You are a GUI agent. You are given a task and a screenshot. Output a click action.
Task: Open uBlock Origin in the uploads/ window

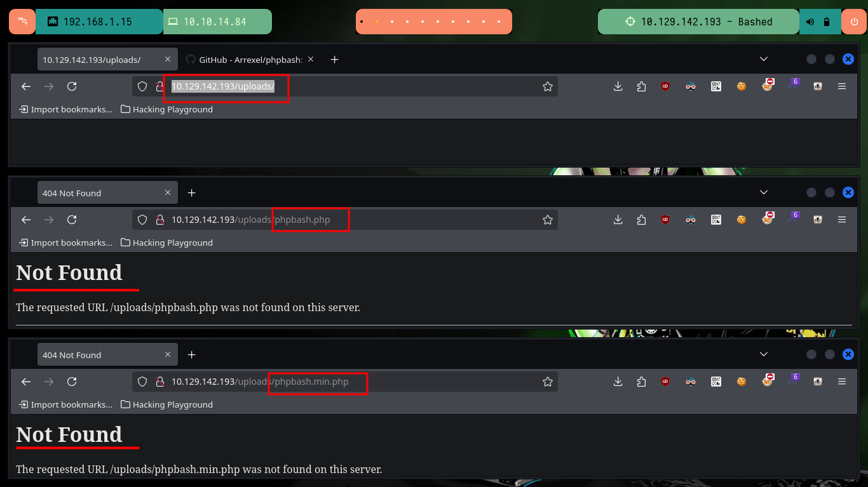pos(665,86)
